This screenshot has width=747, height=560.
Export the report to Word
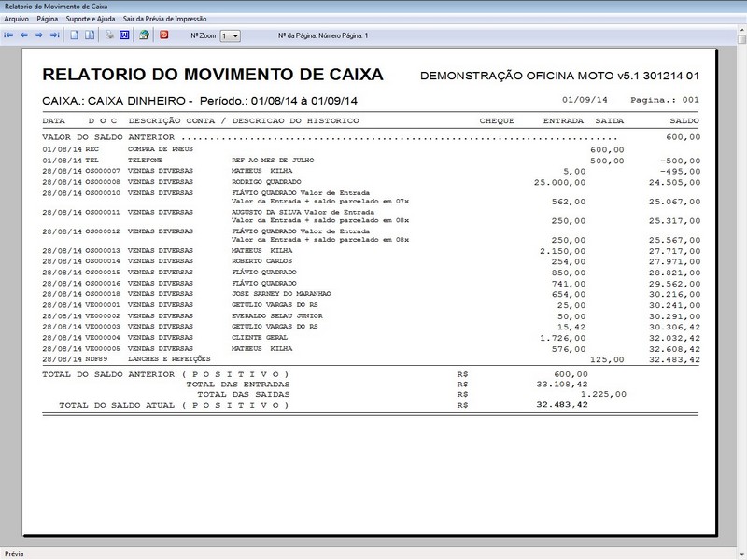125,35
